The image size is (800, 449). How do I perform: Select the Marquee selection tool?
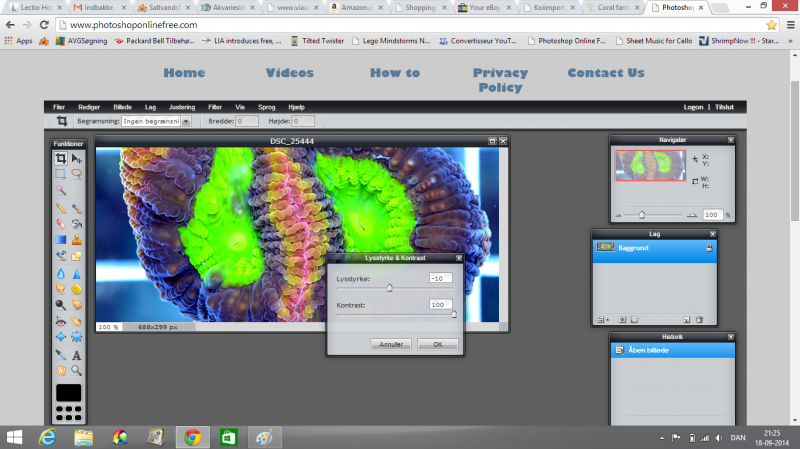tap(61, 173)
